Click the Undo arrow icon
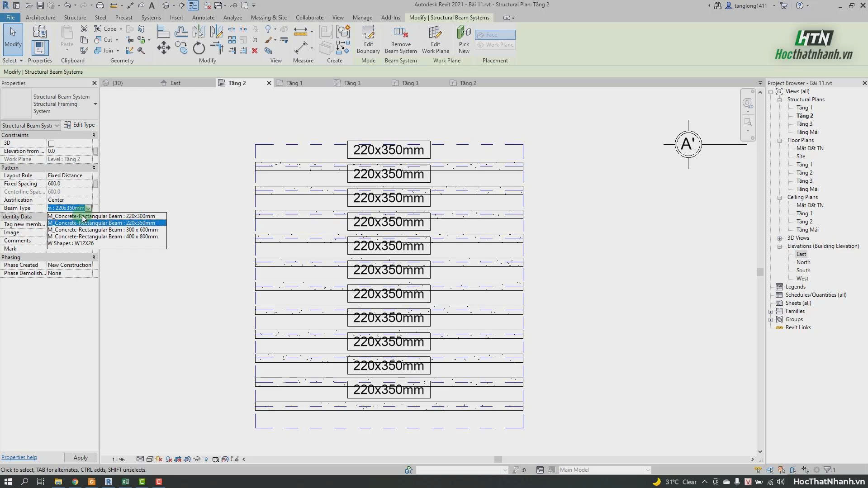This screenshot has width=868, height=488. click(67, 5)
